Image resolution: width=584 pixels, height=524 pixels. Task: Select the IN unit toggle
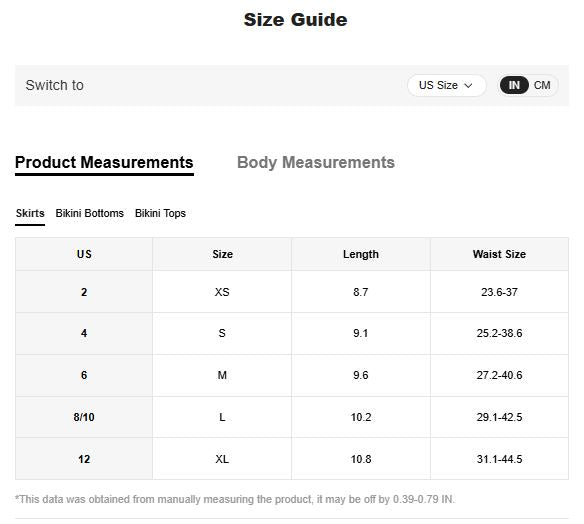[514, 85]
